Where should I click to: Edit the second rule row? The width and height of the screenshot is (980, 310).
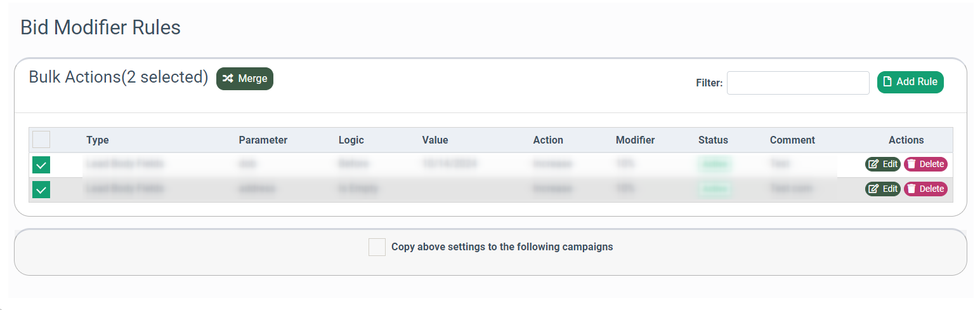click(x=882, y=189)
